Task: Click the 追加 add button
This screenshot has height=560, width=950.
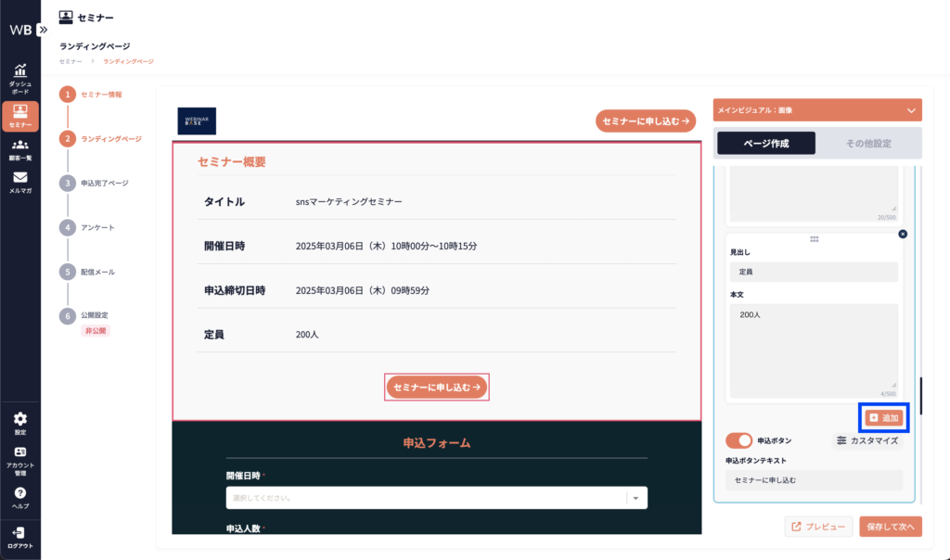Action: (x=884, y=418)
